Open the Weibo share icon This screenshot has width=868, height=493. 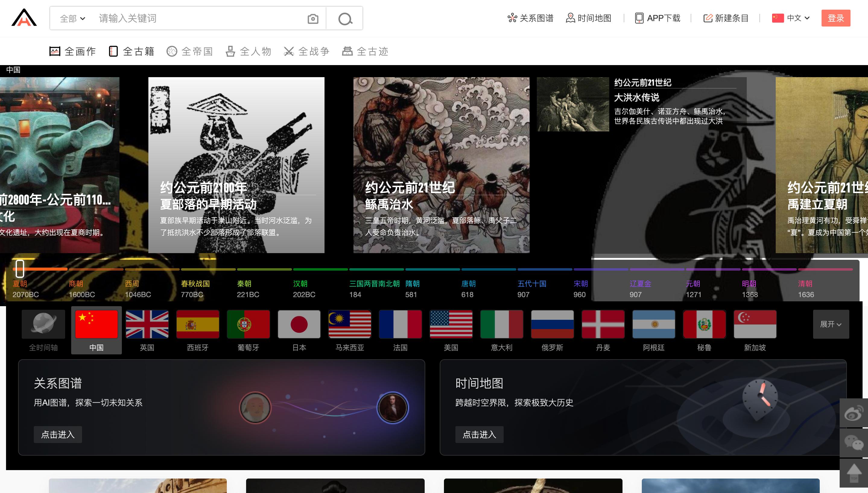[854, 413]
